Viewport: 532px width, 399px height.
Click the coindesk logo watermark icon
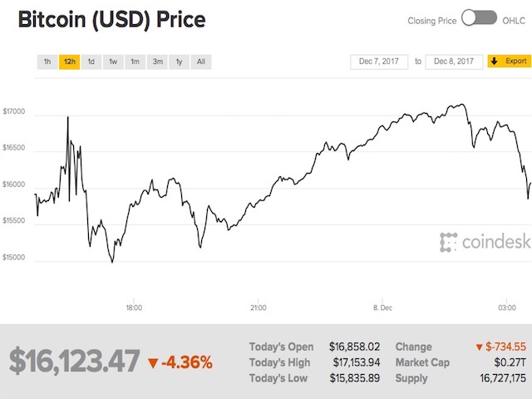449,242
